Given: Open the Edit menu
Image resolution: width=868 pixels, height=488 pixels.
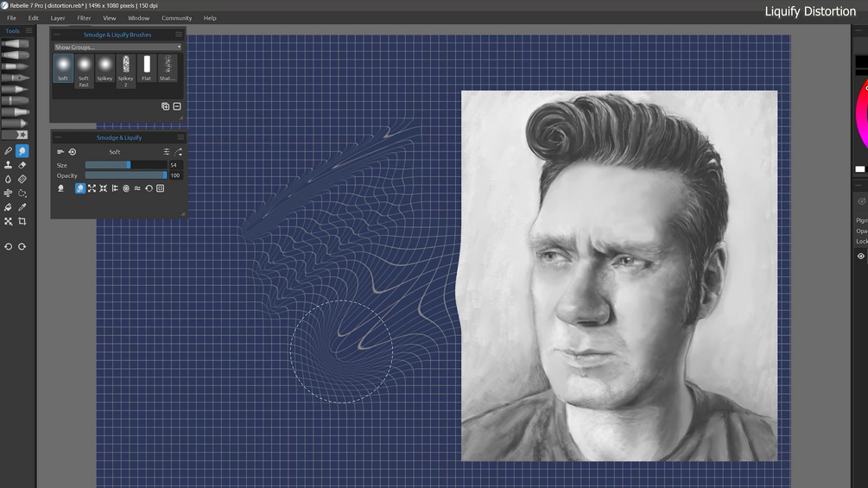Looking at the screenshot, I should 33,18.
